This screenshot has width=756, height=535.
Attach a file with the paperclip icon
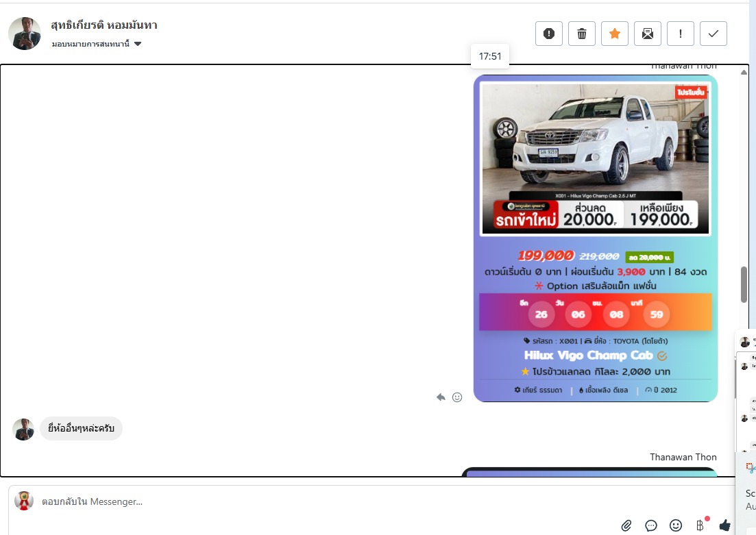pyautogui.click(x=626, y=525)
